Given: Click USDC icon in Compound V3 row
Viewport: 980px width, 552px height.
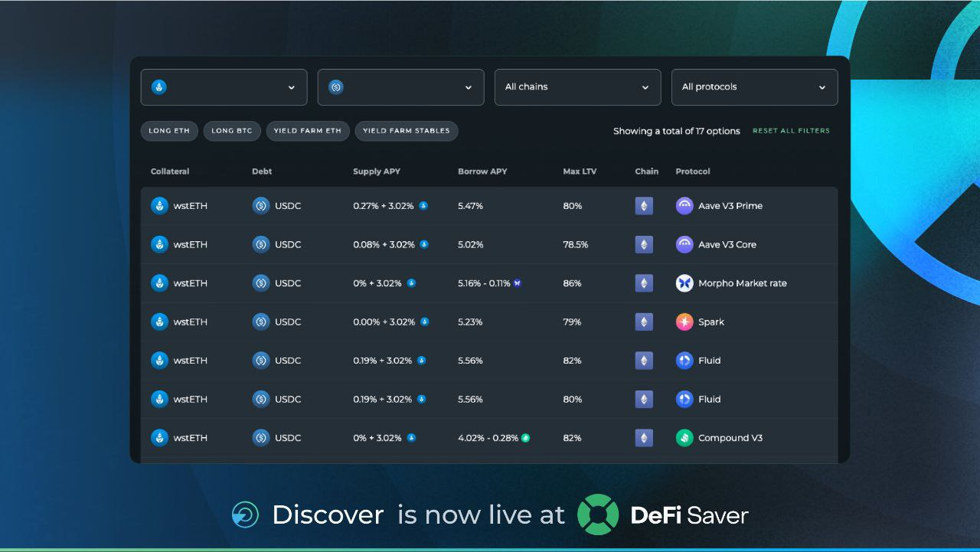Looking at the screenshot, I should click(x=261, y=438).
